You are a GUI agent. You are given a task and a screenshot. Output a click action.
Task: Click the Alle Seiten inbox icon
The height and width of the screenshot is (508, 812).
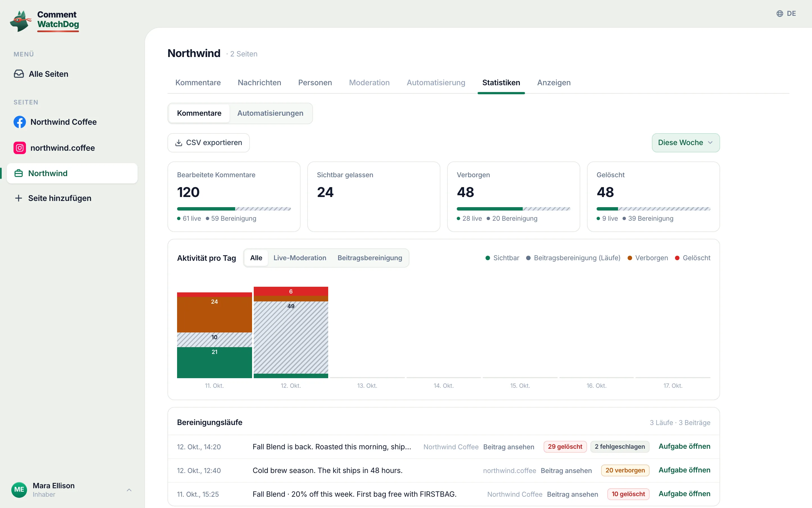19,74
